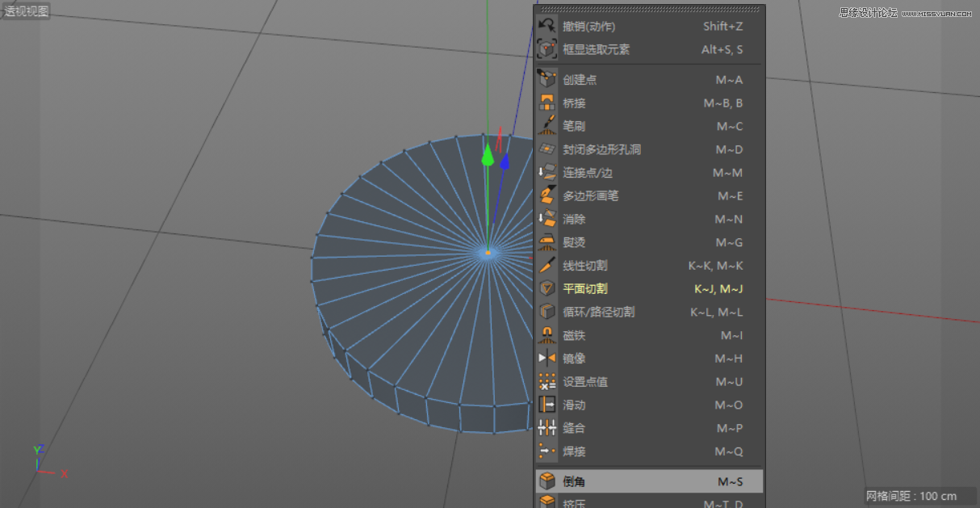Click the Mirror (镜像) tool icon
The width and height of the screenshot is (980, 508).
click(x=547, y=359)
